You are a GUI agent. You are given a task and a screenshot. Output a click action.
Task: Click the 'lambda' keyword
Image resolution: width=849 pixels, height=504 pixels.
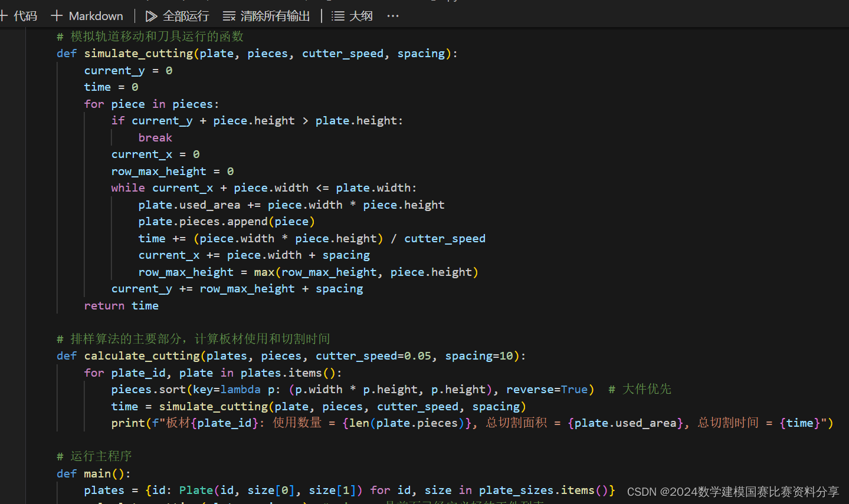click(241, 390)
